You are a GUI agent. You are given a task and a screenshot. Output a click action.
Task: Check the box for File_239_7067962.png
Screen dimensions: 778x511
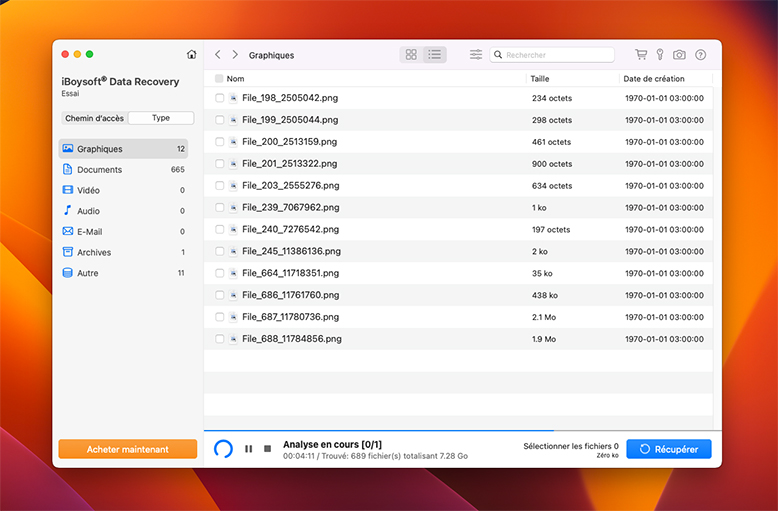[219, 207]
